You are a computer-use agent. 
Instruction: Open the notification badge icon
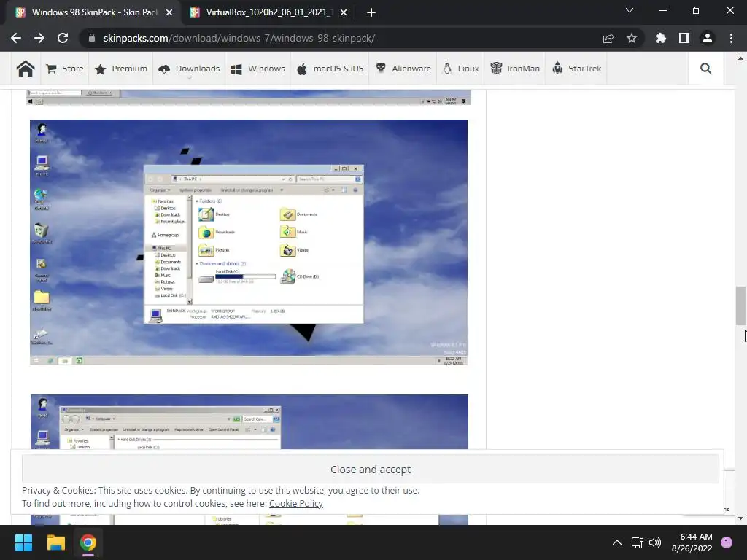tap(727, 542)
